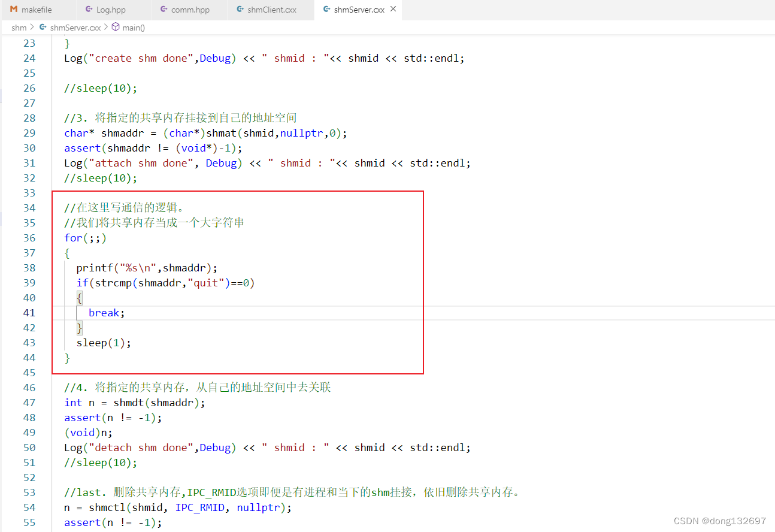Viewport: 775px width, 532px height.
Task: Click the breadcrumb C++ file icon
Action: 43,27
